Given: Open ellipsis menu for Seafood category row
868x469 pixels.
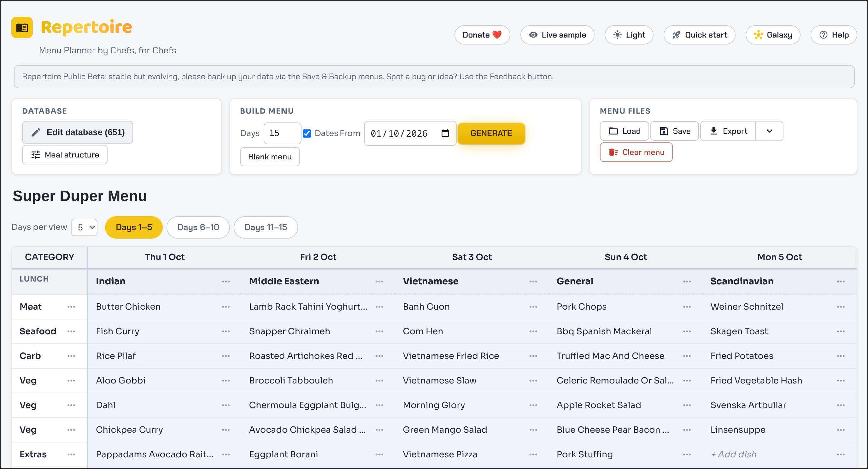Looking at the screenshot, I should [x=71, y=331].
